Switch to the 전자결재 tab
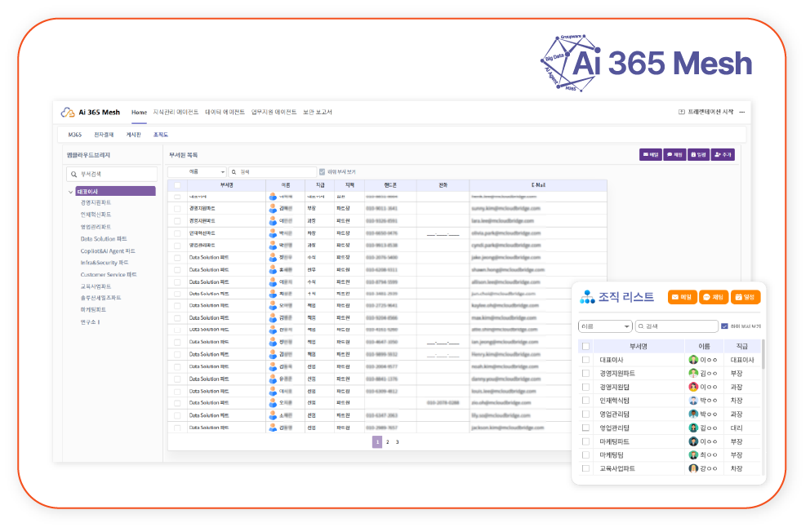810x532 pixels. click(x=104, y=135)
